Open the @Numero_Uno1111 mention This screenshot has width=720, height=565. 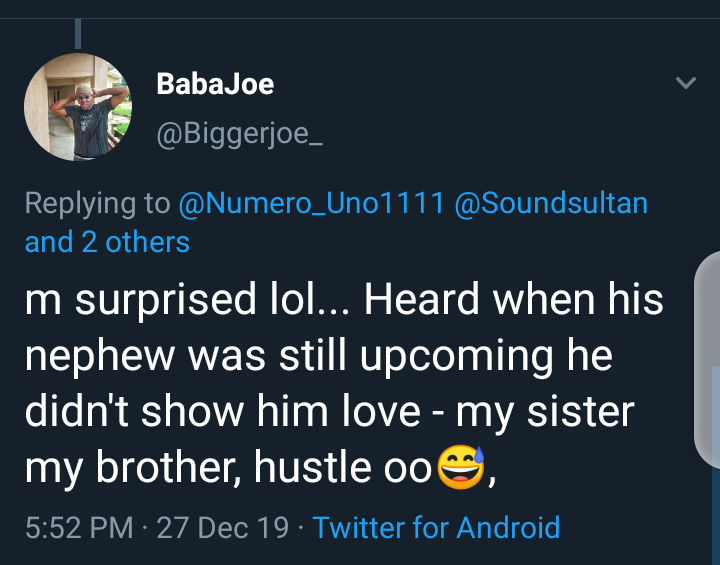(311, 203)
